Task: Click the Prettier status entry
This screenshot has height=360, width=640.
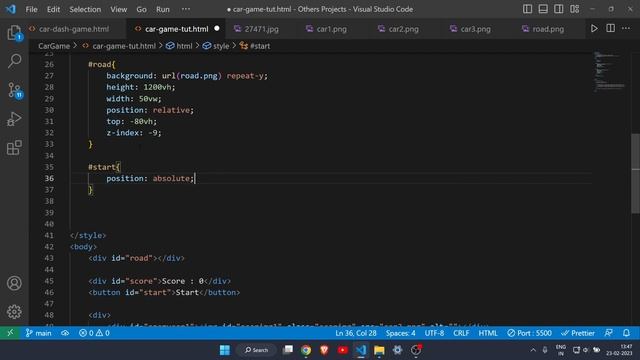Action: coord(578,333)
